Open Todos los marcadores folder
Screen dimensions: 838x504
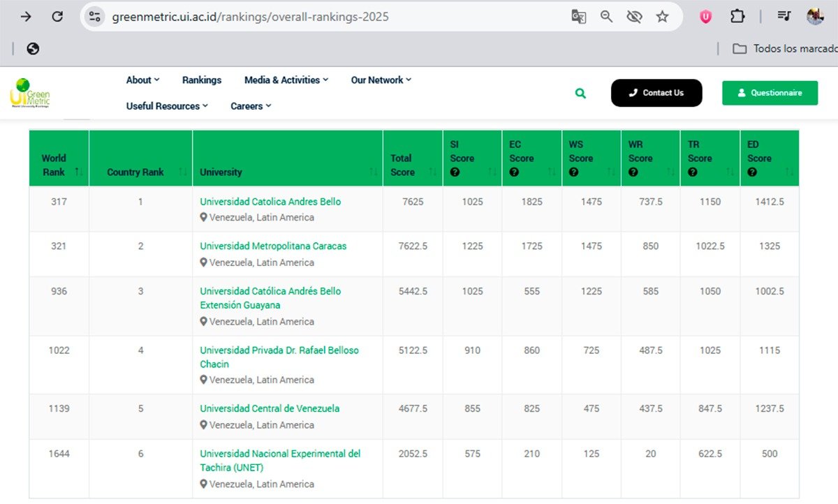784,48
